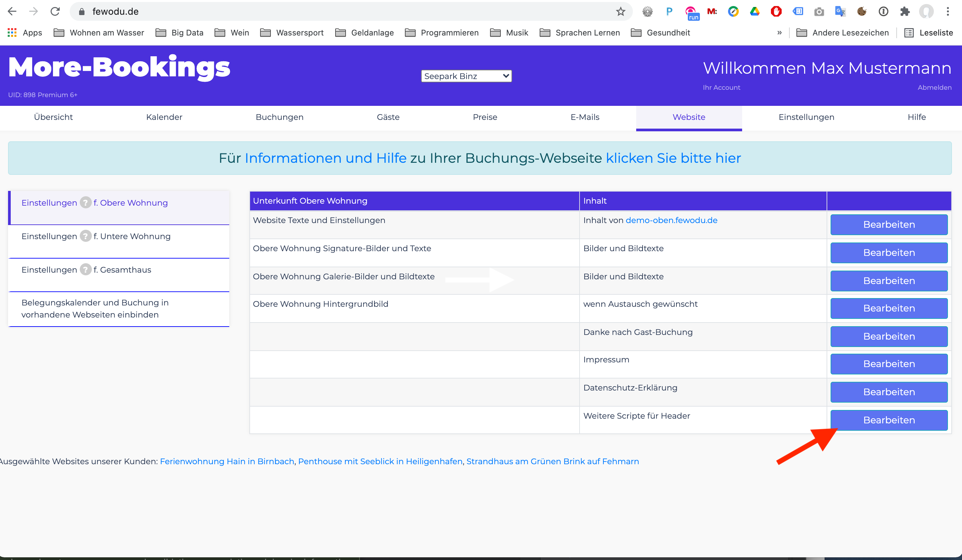Screen dimensions: 962x560
Task: Click Bearbeiten for Website Texte und Einstellungen
Action: [x=889, y=225]
